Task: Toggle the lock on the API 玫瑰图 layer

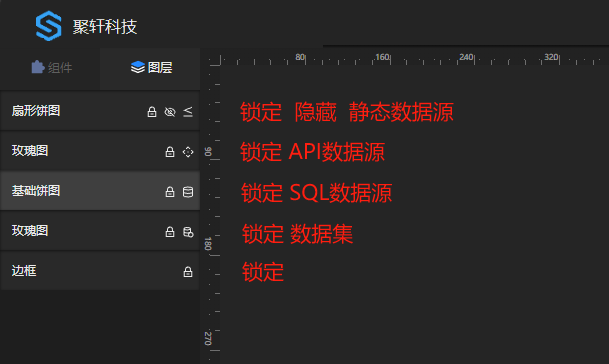Action: point(170,152)
